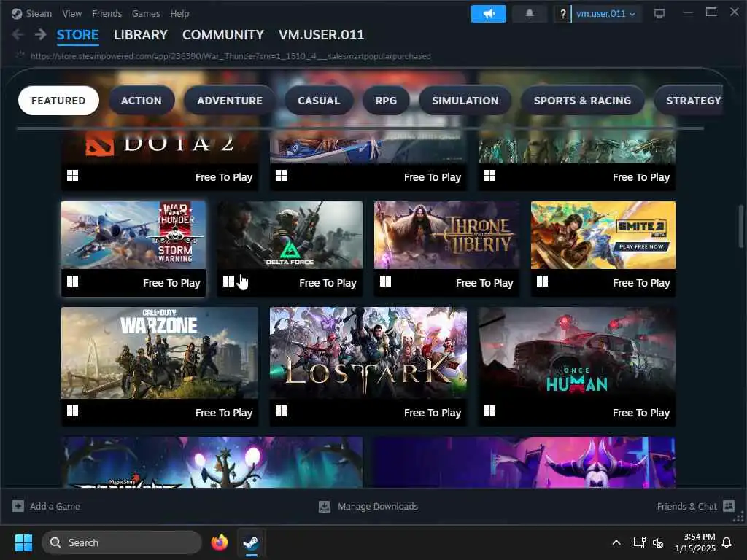Click Windows platform icon under Delta Force
This screenshot has width=747, height=560.
pos(228,281)
